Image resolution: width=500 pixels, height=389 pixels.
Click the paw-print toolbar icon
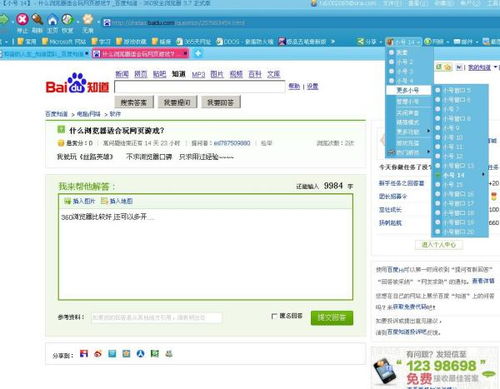[88, 19]
